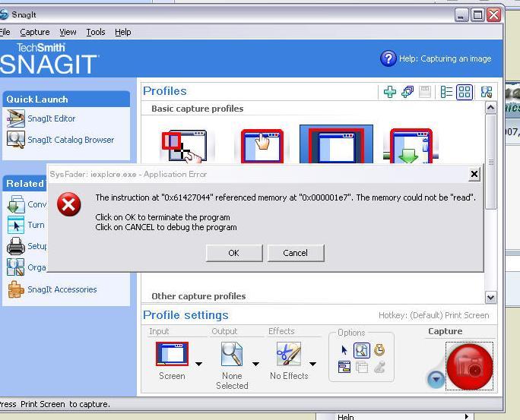Click the organize profiles toolbar icon

point(487,92)
